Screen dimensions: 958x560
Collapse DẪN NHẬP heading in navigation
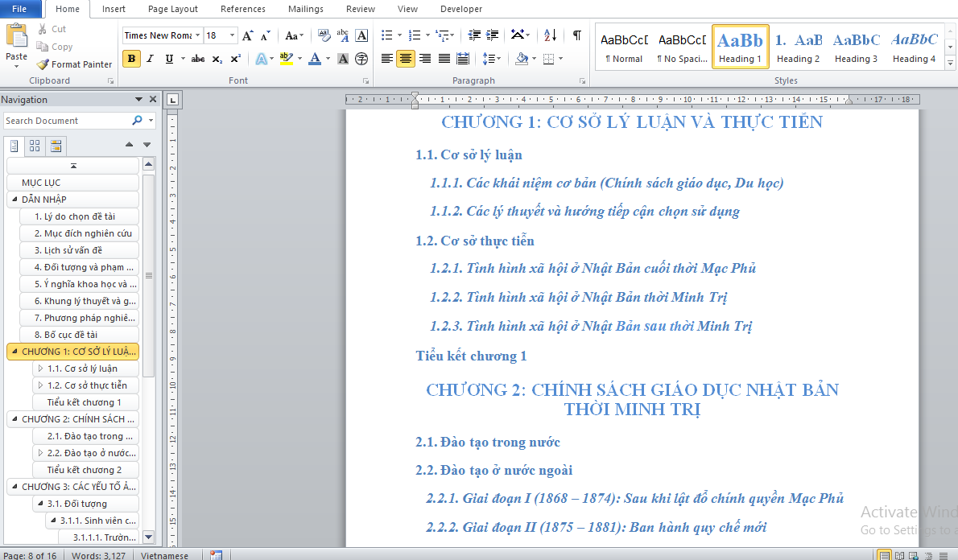coord(14,199)
